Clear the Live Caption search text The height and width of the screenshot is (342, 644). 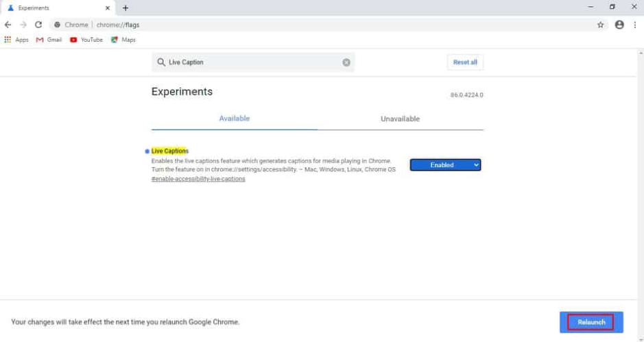coord(346,62)
